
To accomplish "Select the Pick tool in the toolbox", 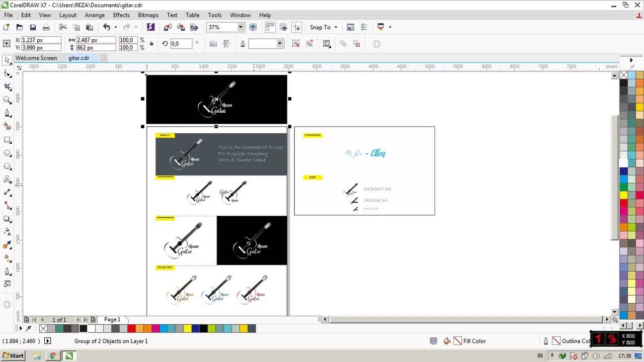I will click(7, 60).
